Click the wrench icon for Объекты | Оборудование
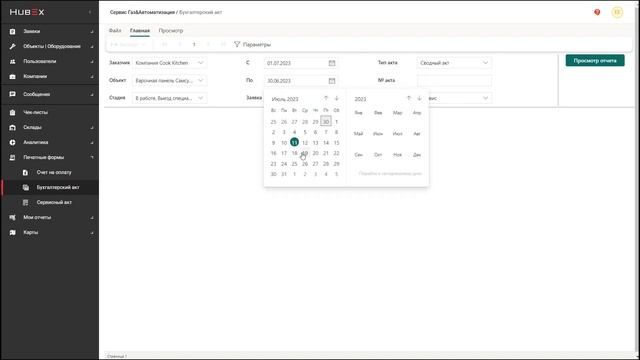This screenshot has width=640, height=360. tap(12, 47)
